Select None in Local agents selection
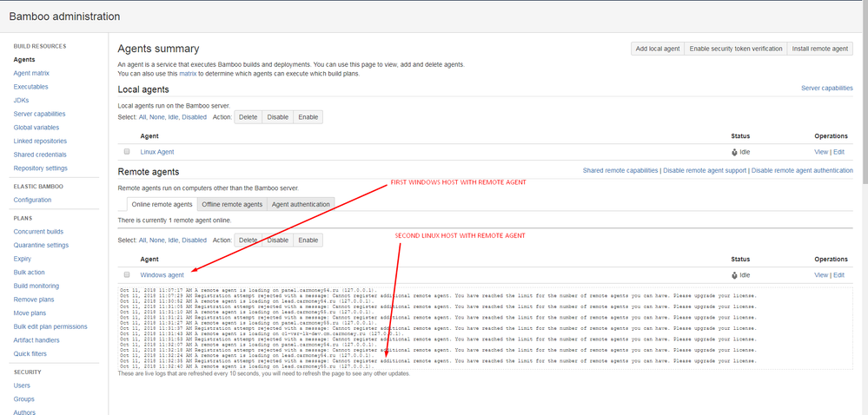868x415 pixels. pos(156,117)
